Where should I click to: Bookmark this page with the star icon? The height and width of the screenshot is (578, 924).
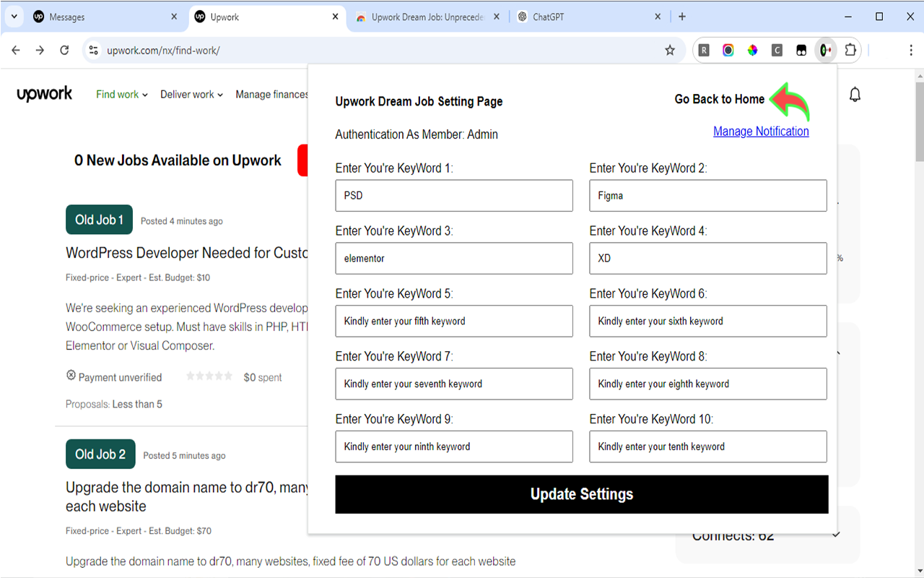pyautogui.click(x=670, y=50)
